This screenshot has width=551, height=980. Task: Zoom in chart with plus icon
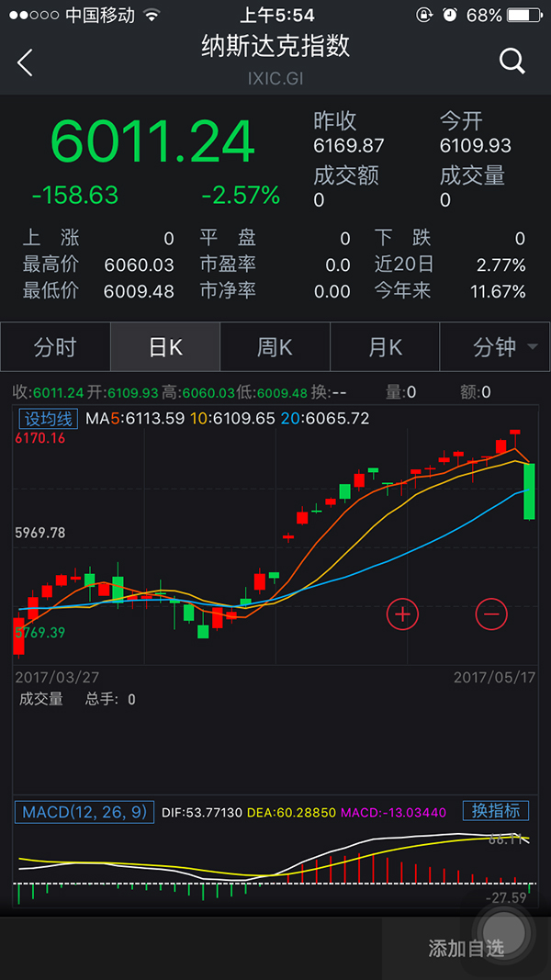[402, 613]
